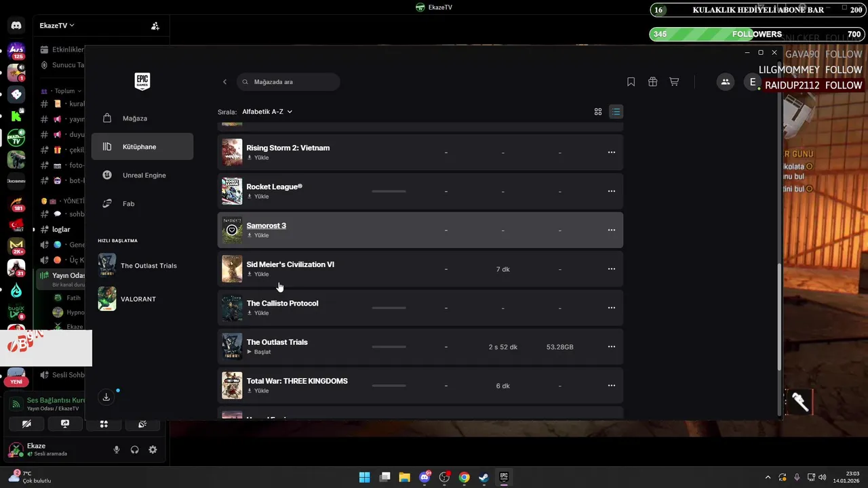Open Discord activities button
The width and height of the screenshot is (868, 488).
click(x=104, y=424)
